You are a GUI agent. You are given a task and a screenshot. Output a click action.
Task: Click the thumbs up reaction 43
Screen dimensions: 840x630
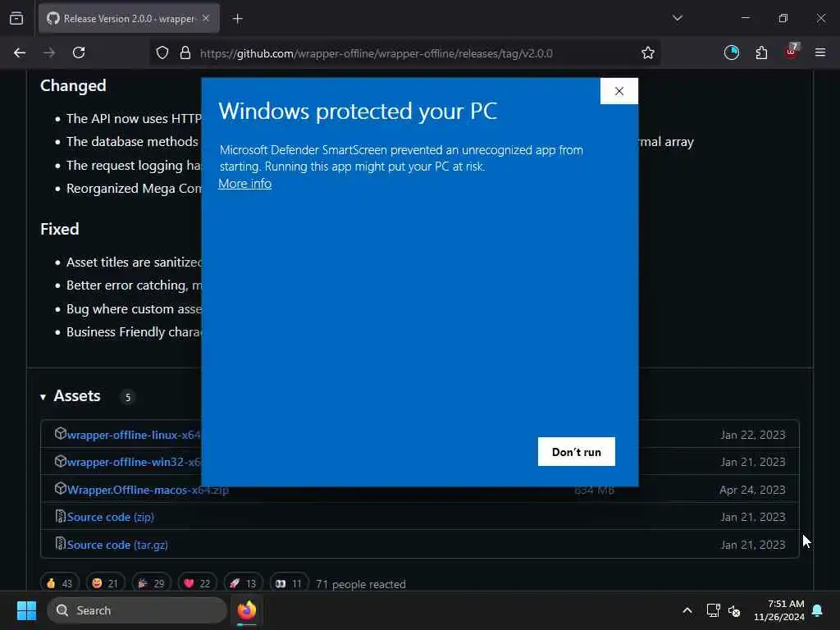click(59, 583)
